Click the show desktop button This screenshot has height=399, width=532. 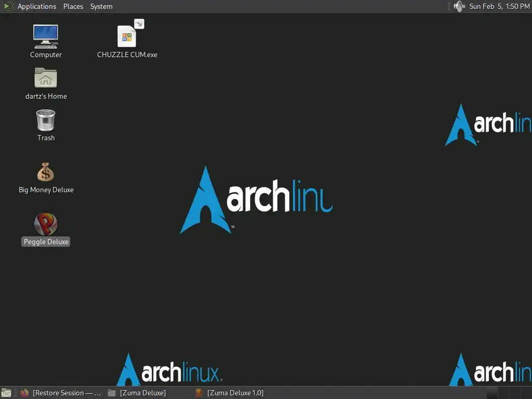coord(6,393)
